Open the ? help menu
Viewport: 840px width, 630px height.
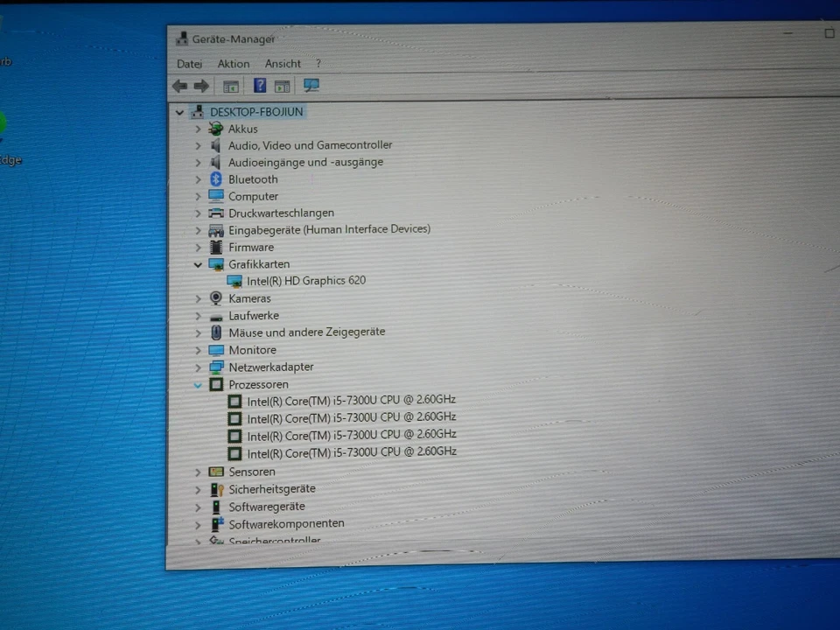pyautogui.click(x=318, y=63)
